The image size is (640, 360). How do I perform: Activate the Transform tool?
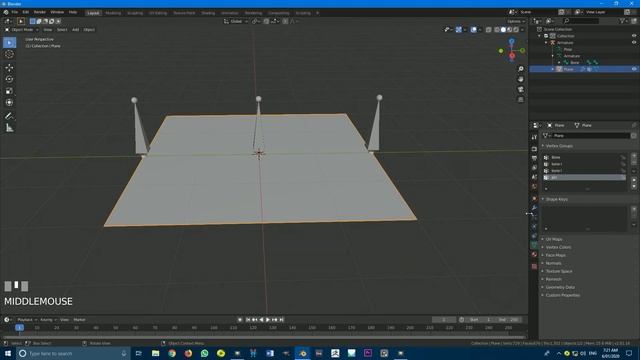pos(9,102)
